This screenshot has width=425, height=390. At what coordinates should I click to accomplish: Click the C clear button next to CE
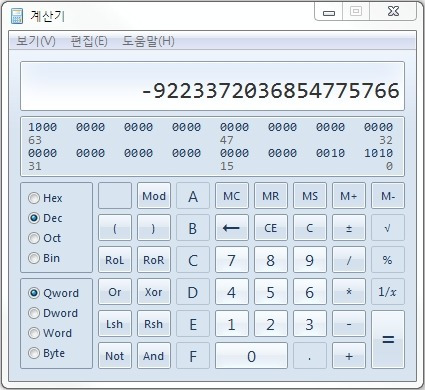[x=310, y=228]
